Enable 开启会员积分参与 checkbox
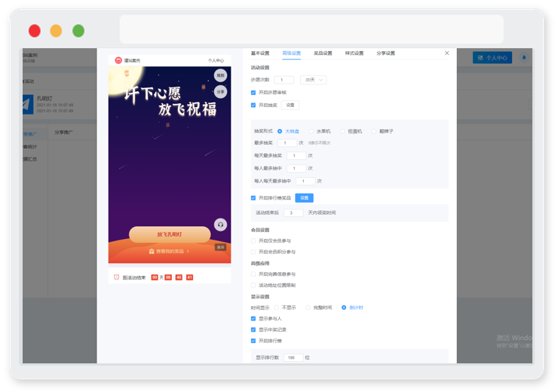Screen dimensions: 558x392 (x=253, y=252)
